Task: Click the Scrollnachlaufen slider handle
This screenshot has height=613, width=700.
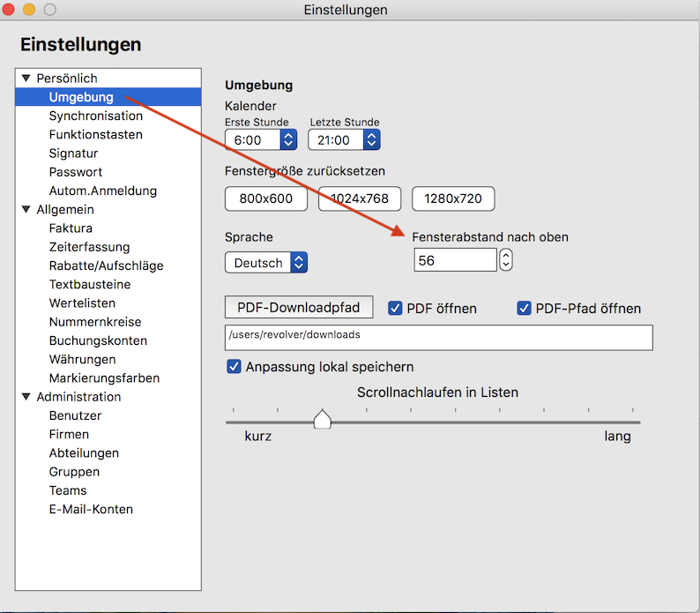Action: click(323, 420)
